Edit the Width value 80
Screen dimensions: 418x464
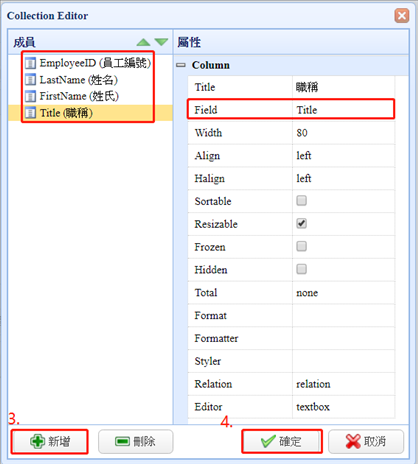point(343,133)
